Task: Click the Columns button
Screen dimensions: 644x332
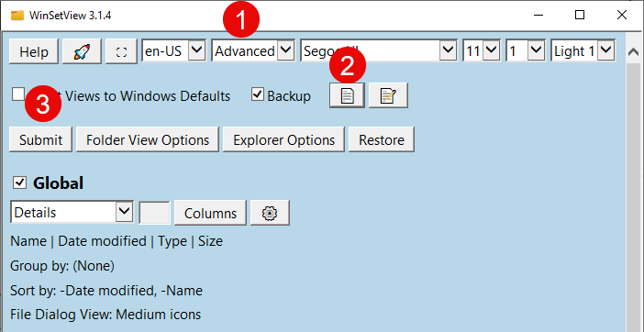Action: point(210,213)
